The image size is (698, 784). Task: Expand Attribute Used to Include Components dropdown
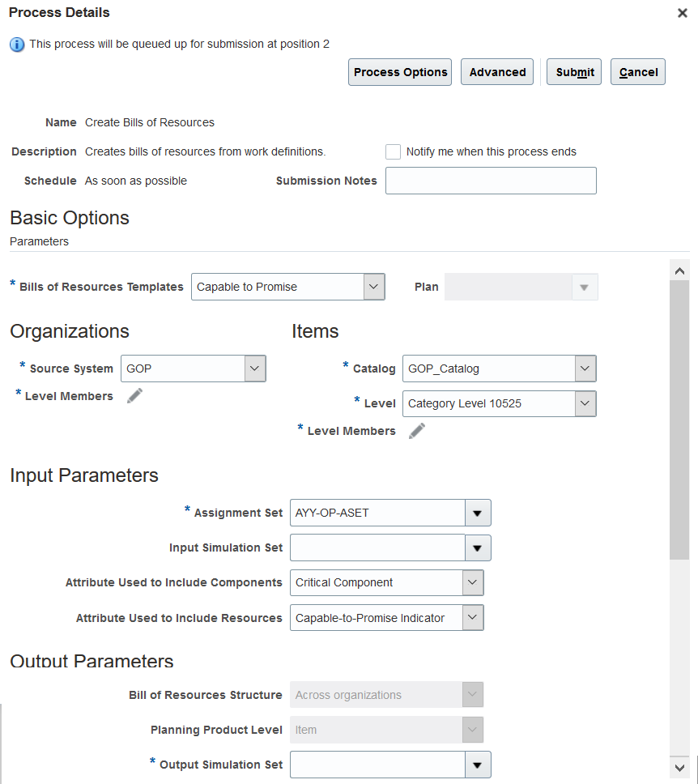[473, 582]
